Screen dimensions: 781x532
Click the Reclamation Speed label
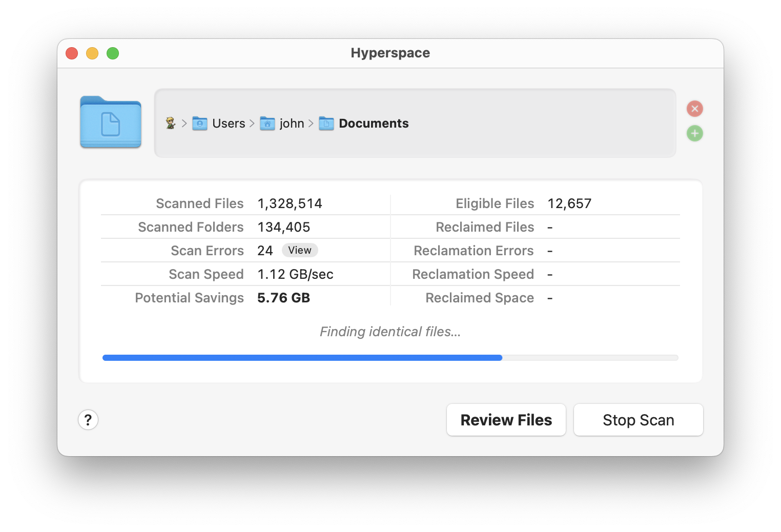[x=473, y=274]
